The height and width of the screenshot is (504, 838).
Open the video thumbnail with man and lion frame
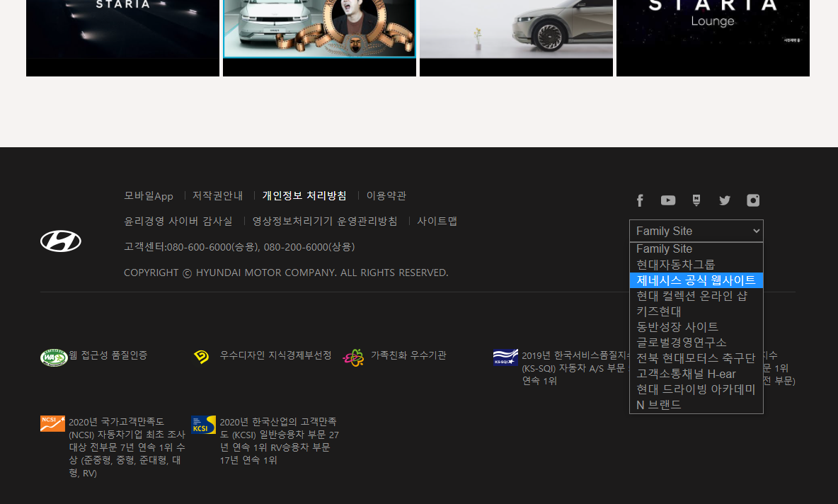pos(320,38)
